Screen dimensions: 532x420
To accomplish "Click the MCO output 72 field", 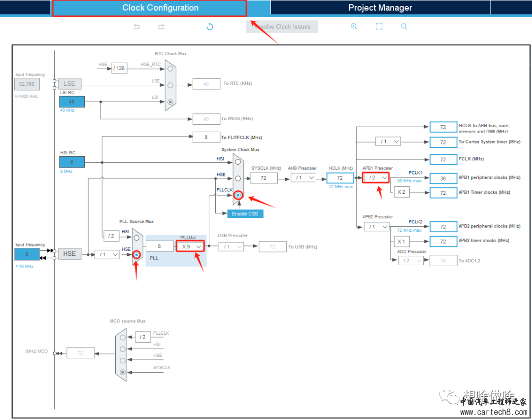I will (80, 353).
